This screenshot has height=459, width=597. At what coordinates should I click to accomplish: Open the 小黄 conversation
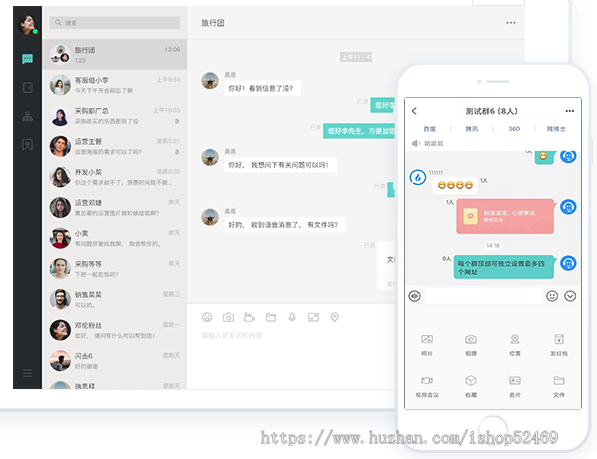coord(115,238)
